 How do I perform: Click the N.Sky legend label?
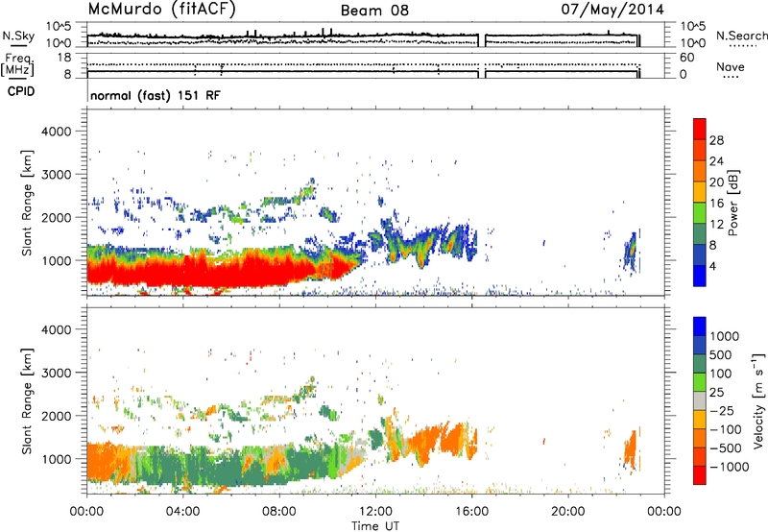(x=18, y=36)
